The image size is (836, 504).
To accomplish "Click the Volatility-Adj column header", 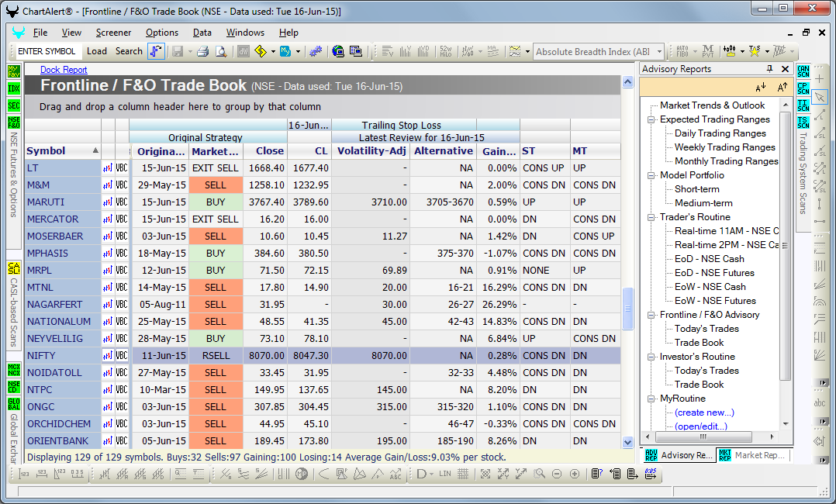I will point(371,151).
